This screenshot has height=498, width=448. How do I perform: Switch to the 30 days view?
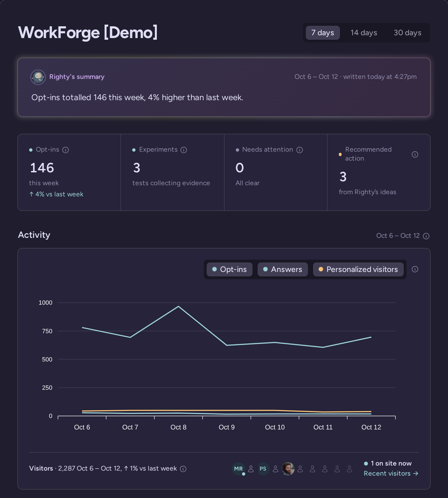tap(407, 33)
